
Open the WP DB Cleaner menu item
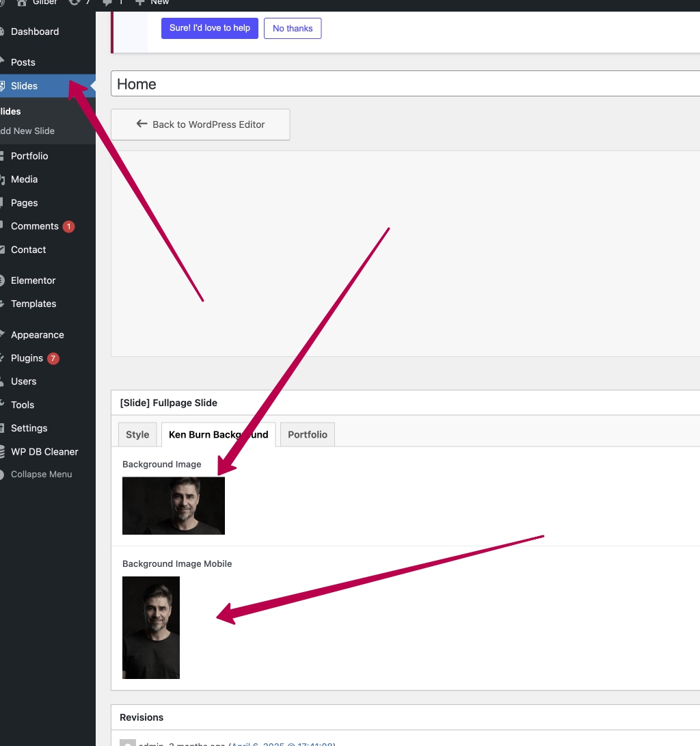44,451
